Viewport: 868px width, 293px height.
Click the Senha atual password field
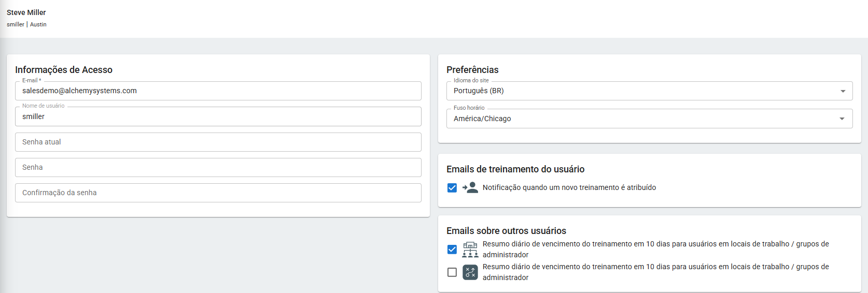(218, 142)
